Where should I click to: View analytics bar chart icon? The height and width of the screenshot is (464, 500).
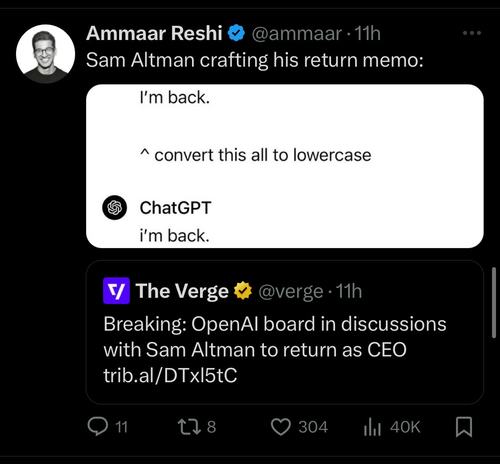point(372,427)
